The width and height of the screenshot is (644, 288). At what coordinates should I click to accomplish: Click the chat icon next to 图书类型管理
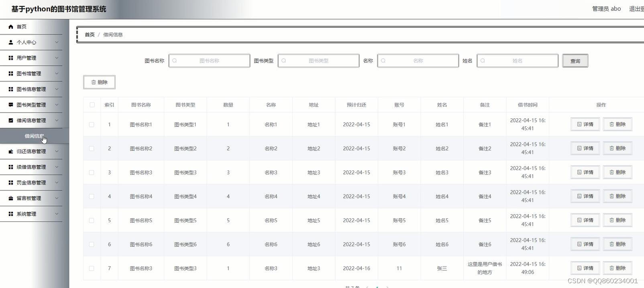(x=11, y=105)
